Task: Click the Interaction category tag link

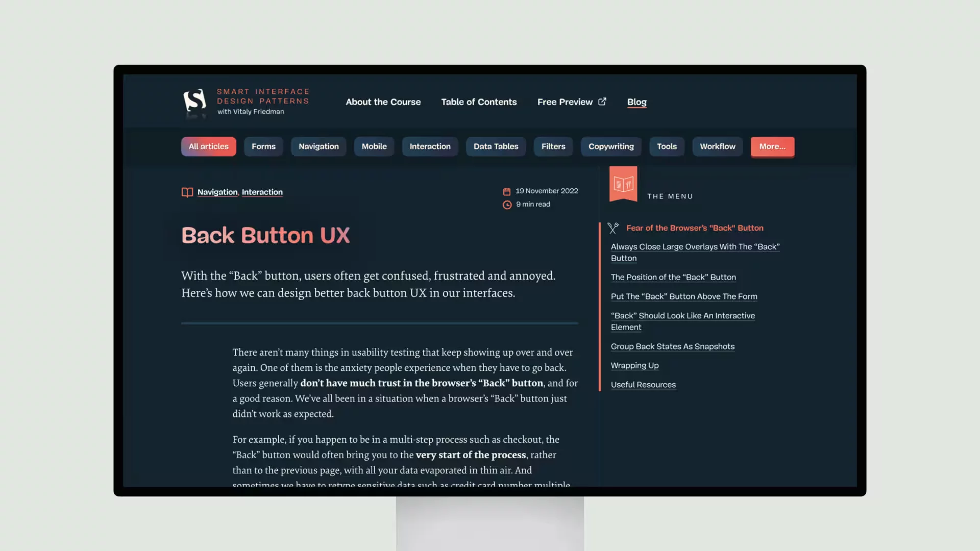Action: coord(262,192)
